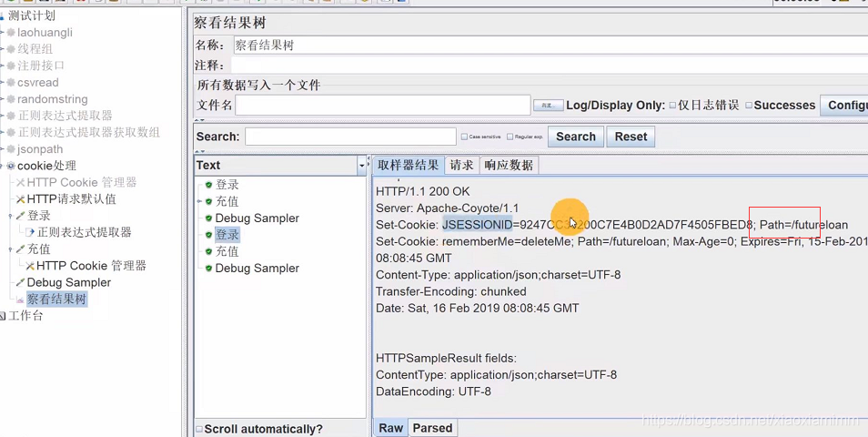Click the 所有数据写入一个文件 label
This screenshot has height=437, width=868.
click(x=259, y=86)
